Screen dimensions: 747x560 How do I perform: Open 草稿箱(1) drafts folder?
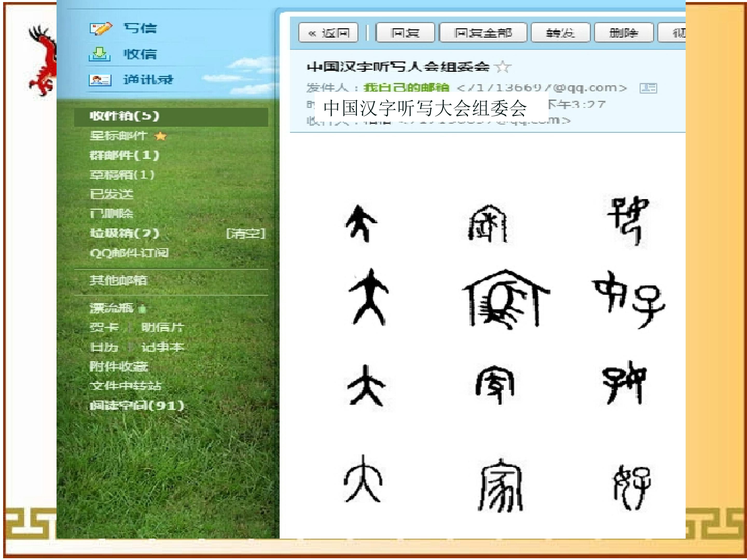coord(122,175)
